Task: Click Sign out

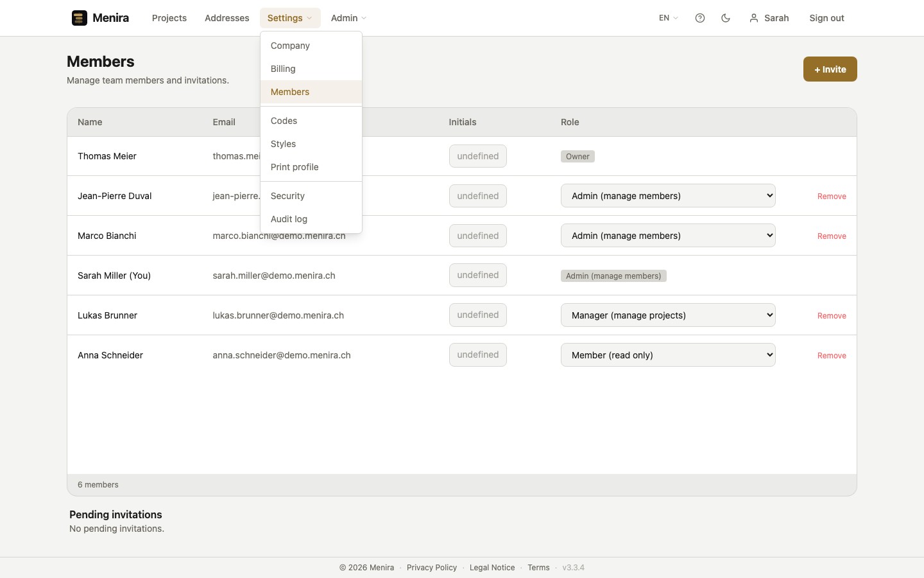Action: click(826, 18)
